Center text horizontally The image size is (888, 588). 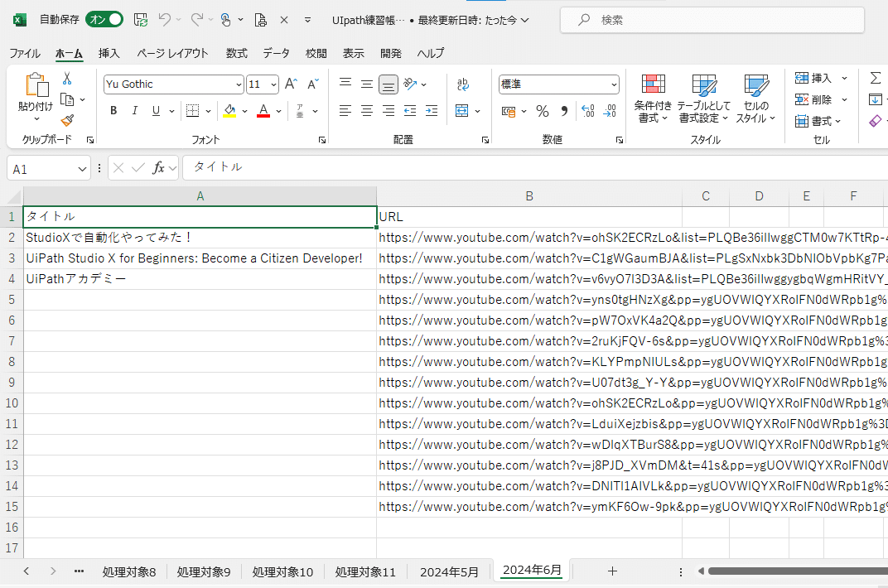367,111
